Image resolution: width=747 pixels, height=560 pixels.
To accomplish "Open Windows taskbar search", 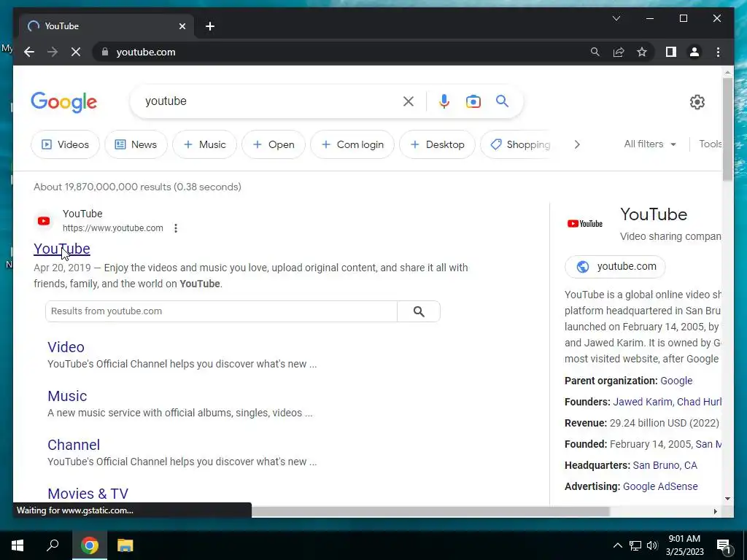I will tap(53, 545).
